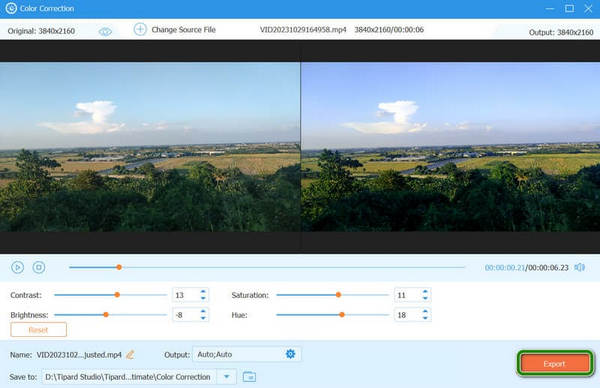Image resolution: width=600 pixels, height=388 pixels.
Task: Click the Saturation slider handle
Action: pos(338,295)
